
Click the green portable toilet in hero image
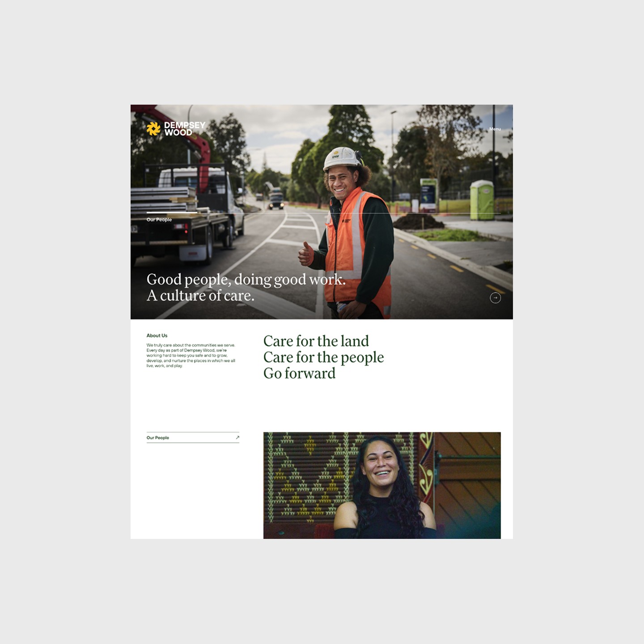click(x=482, y=200)
